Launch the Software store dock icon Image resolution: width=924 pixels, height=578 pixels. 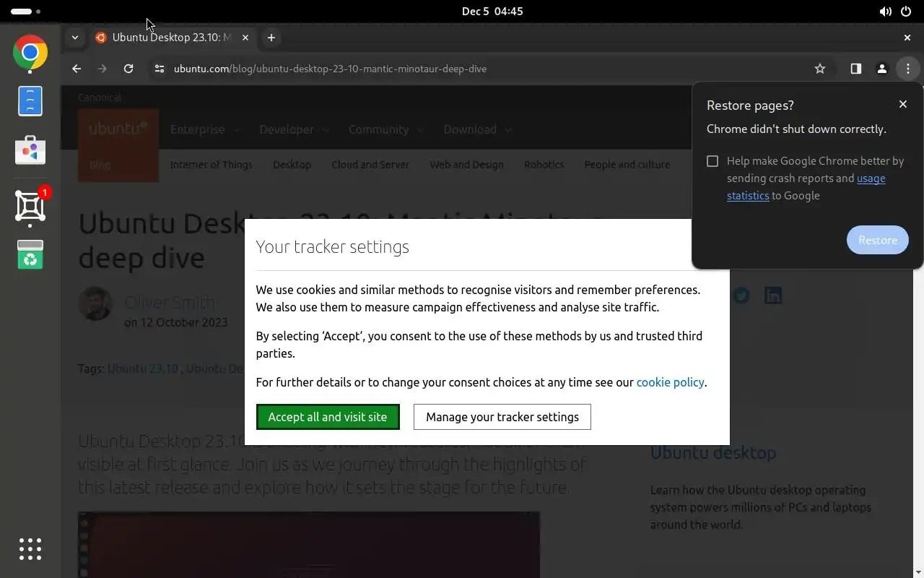point(30,150)
